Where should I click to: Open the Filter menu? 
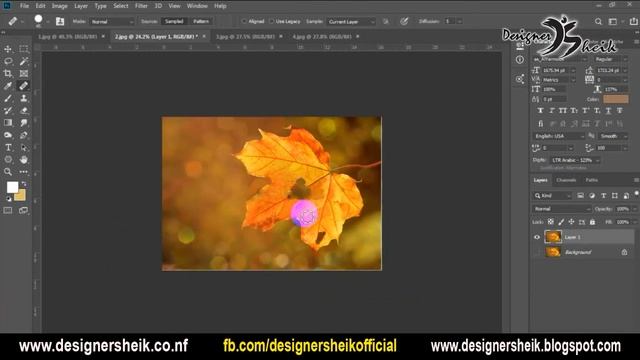(x=141, y=6)
